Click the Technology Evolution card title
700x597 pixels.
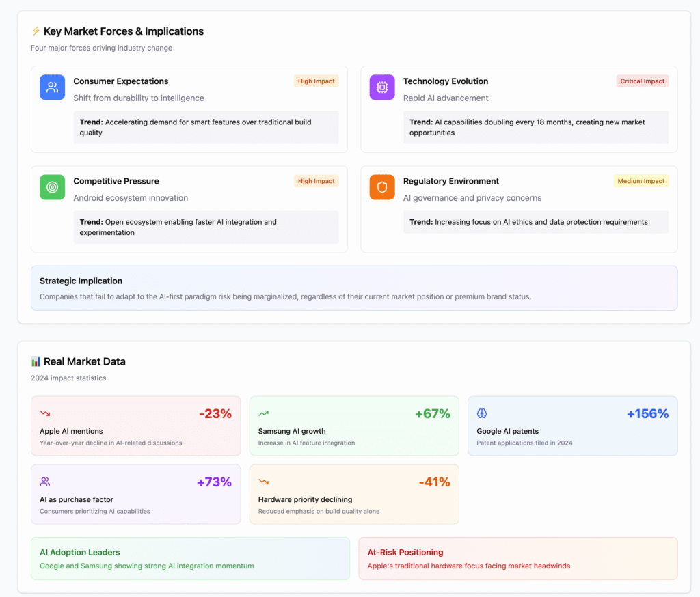click(x=446, y=81)
